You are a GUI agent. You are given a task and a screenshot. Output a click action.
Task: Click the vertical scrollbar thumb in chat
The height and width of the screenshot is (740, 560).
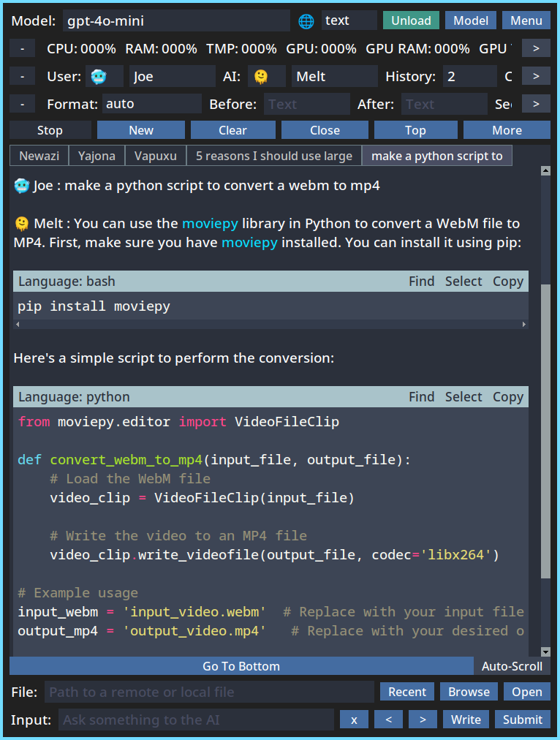click(x=546, y=431)
